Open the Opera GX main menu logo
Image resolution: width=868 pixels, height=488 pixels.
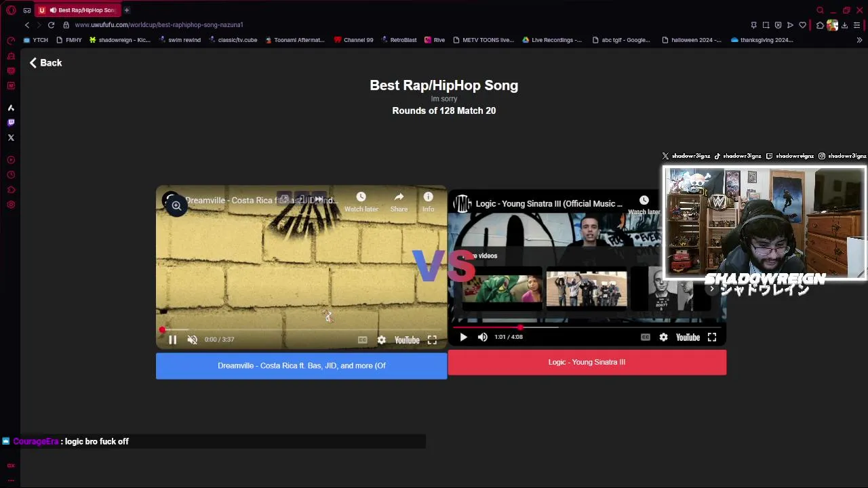click(x=11, y=10)
